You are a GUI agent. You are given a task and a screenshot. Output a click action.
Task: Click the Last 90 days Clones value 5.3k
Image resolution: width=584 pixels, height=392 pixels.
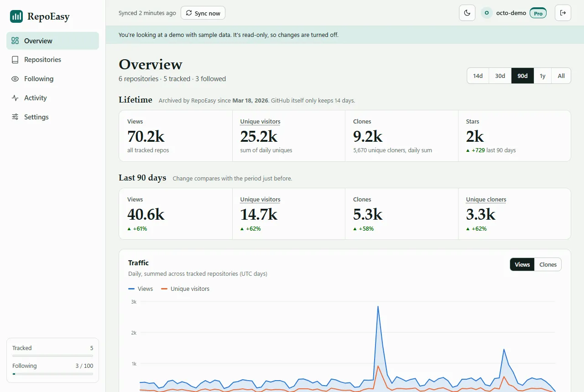pos(368,214)
